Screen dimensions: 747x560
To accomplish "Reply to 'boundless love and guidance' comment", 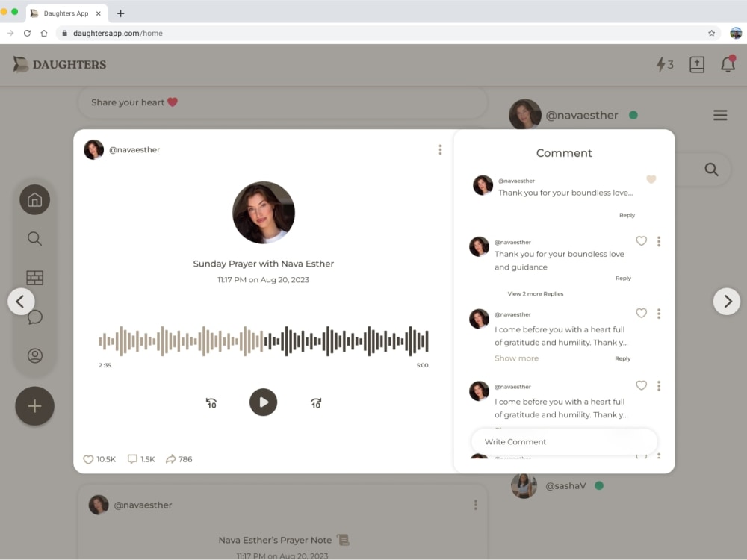I will coord(623,278).
